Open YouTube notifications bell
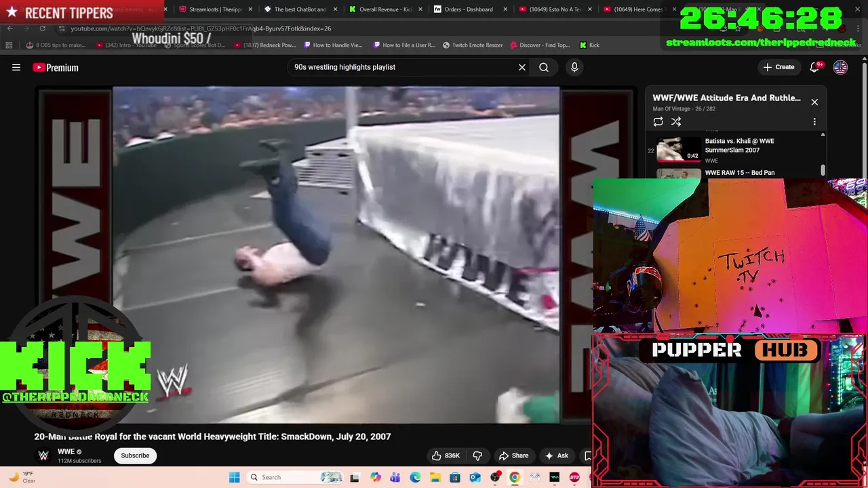This screenshot has height=488, width=868. click(816, 67)
